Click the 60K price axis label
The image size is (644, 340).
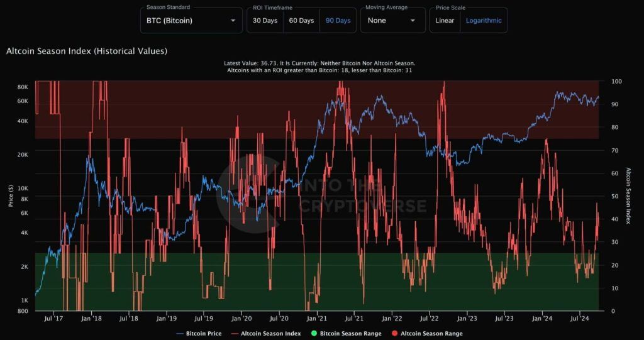click(23, 101)
